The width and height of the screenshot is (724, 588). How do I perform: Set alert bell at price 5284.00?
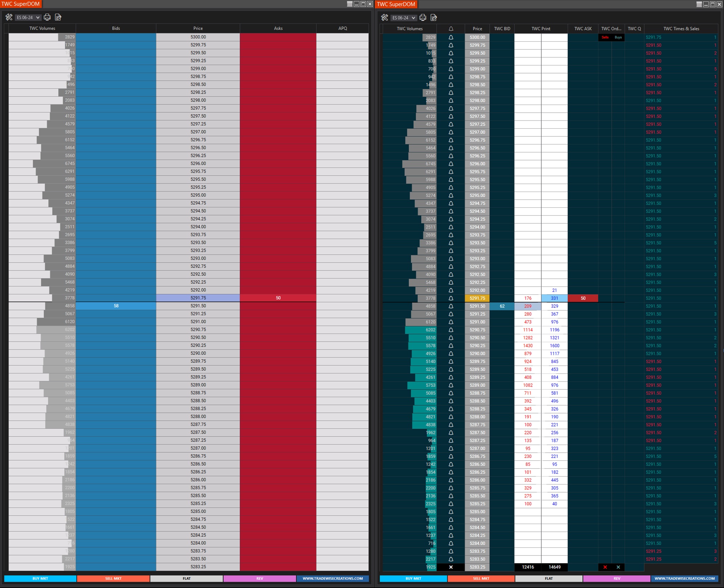[x=451, y=543]
